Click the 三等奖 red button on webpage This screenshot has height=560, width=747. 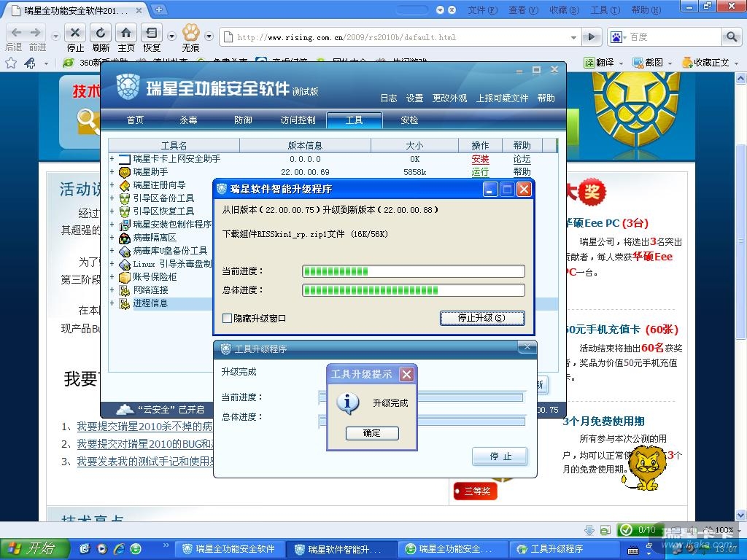(x=476, y=491)
